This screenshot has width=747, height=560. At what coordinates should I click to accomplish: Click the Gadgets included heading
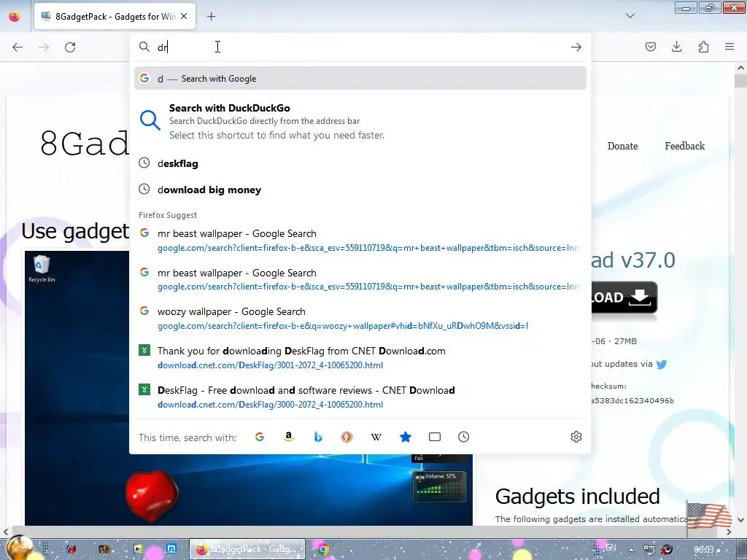tap(578, 496)
